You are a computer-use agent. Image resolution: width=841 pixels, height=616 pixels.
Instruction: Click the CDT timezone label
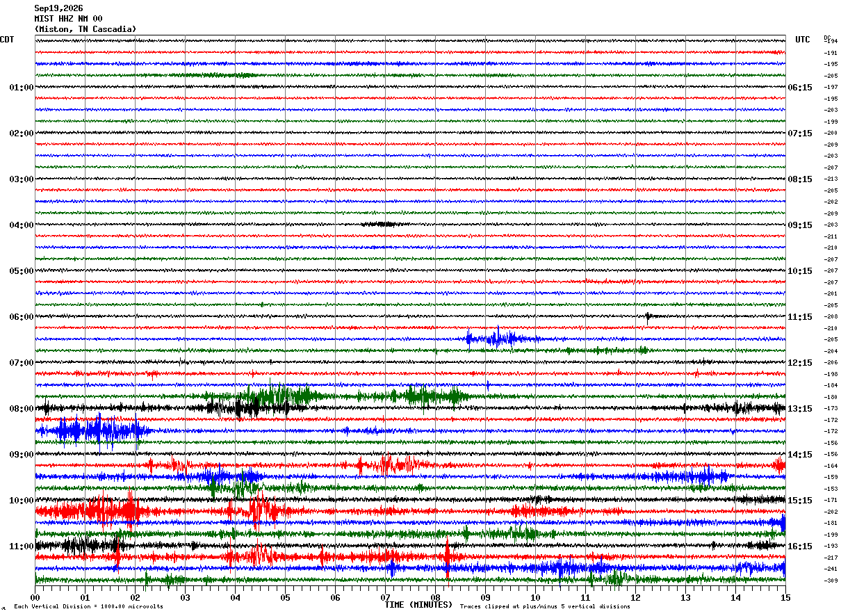(7, 40)
